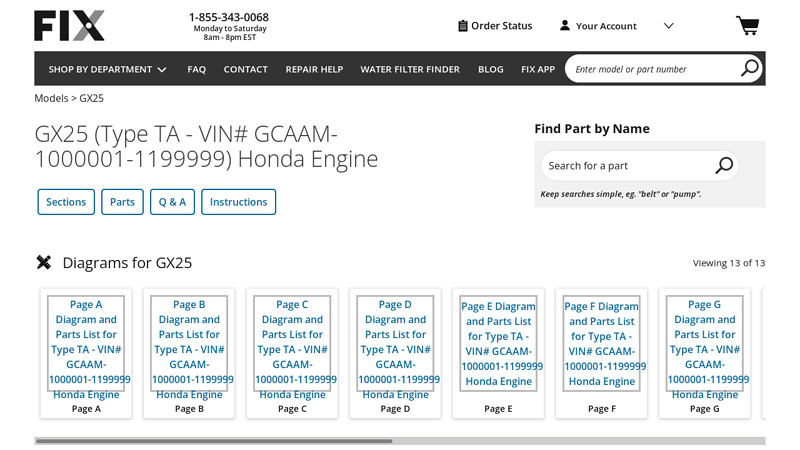Screen dimensions: 800x450
Task: Click the Find Part by Name heading
Action: pyautogui.click(x=592, y=129)
